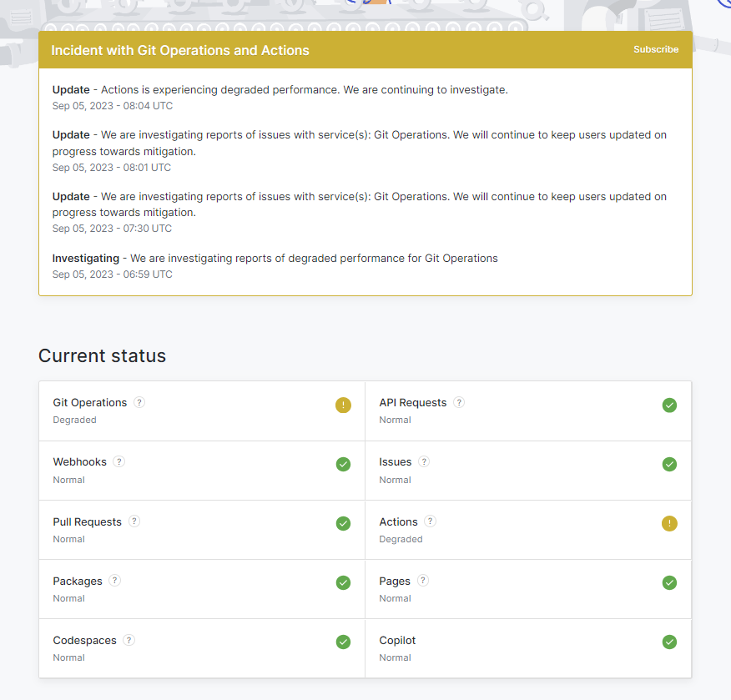Image resolution: width=731 pixels, height=700 pixels.
Task: Click the 08:04 UTC update timestamp
Action: [113, 106]
